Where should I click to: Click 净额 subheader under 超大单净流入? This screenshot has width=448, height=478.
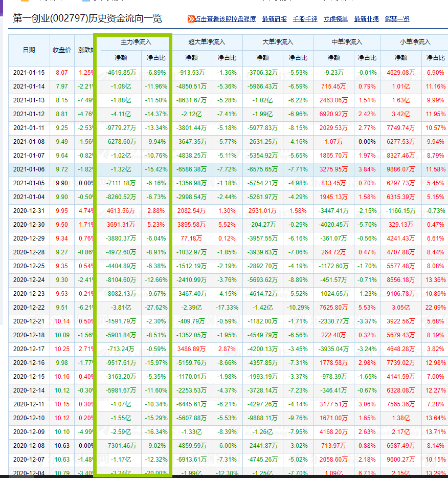[192, 58]
